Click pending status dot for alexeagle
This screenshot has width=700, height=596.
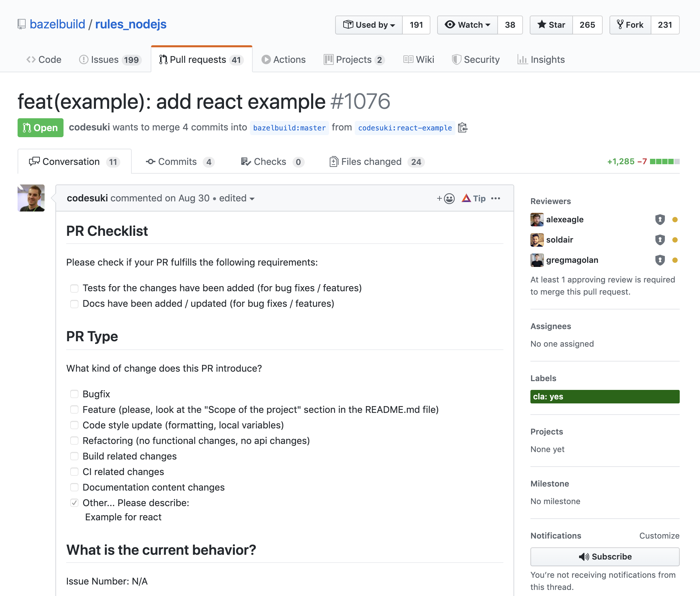pos(675,220)
